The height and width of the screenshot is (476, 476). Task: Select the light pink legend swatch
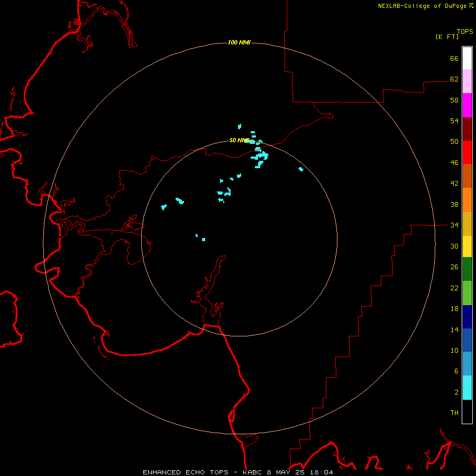pos(467,81)
